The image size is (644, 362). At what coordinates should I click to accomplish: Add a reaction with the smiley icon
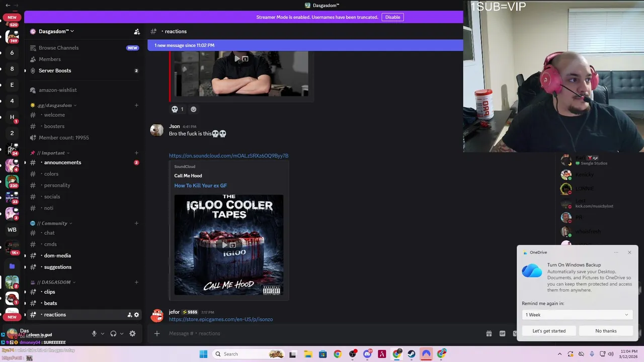coord(193,109)
